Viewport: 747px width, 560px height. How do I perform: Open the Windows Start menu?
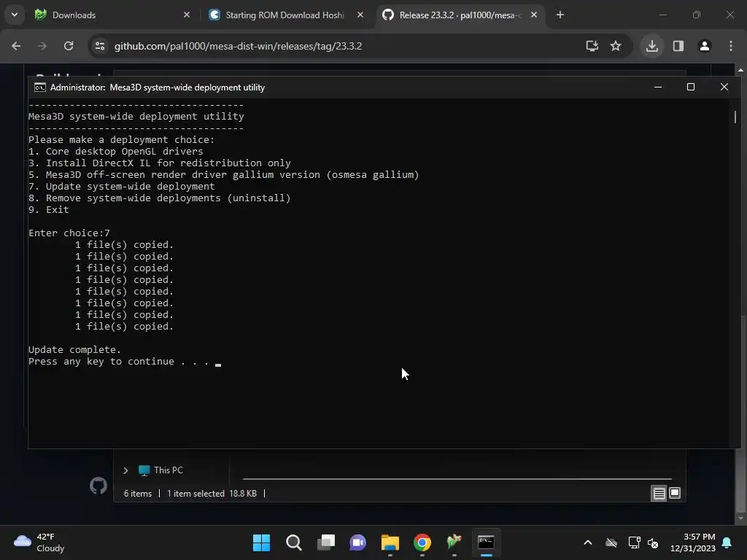261,542
